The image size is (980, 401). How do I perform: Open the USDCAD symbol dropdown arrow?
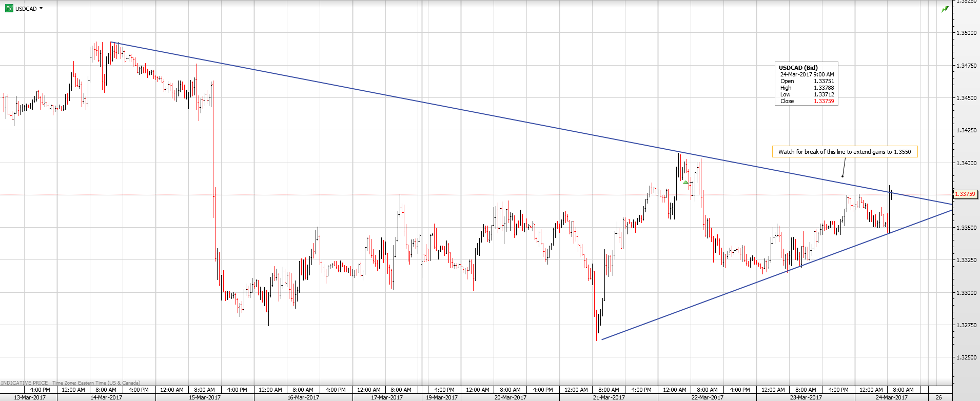click(41, 8)
